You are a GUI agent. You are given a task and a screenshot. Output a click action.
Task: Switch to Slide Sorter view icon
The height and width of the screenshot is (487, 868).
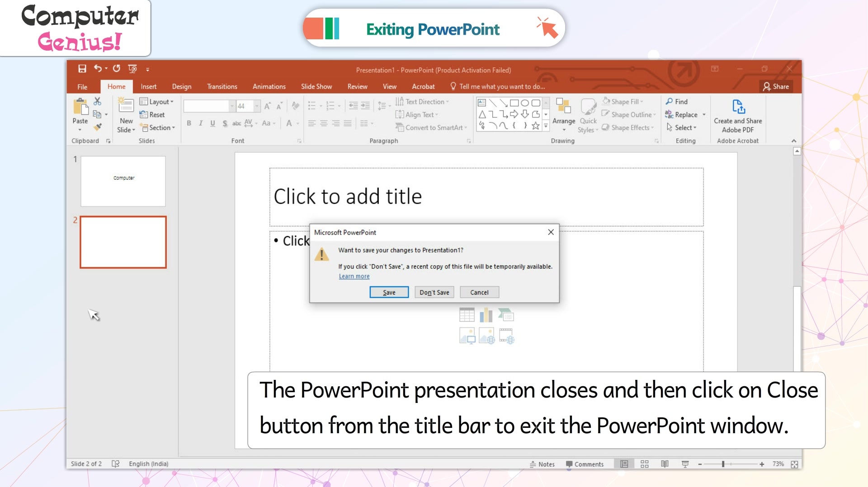(645, 464)
